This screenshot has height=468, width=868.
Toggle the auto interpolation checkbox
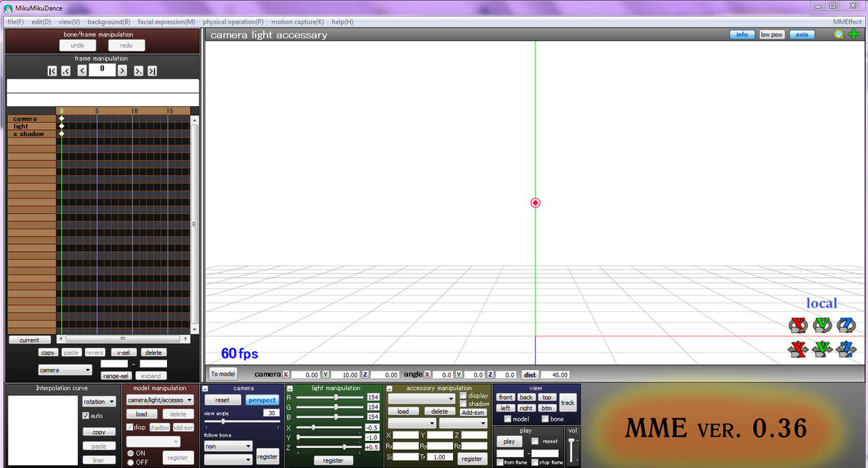coord(86,415)
